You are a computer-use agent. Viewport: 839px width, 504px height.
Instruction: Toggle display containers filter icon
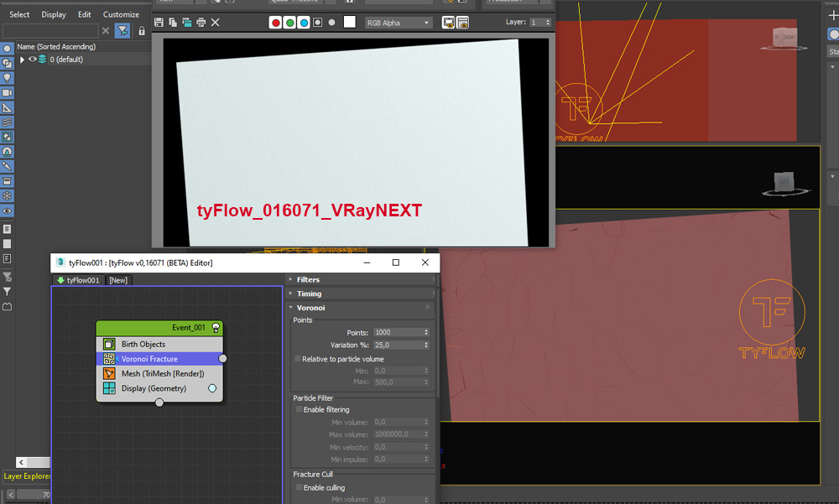tap(7, 181)
